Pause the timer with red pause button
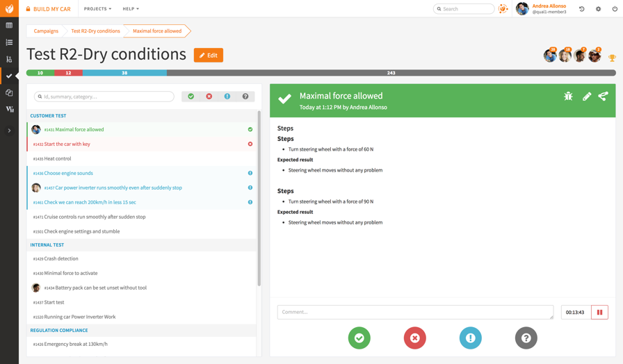Viewport: 623px width, 364px height. pyautogui.click(x=599, y=313)
